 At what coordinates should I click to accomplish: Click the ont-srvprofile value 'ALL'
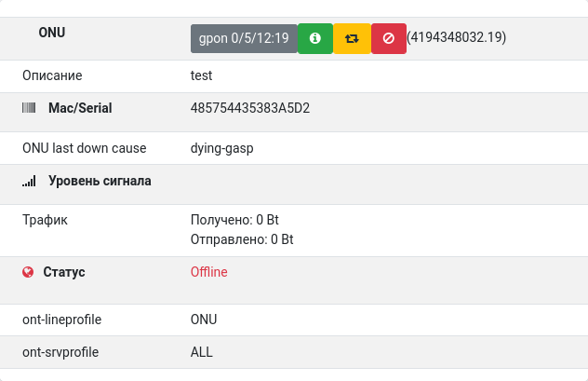coord(202,352)
